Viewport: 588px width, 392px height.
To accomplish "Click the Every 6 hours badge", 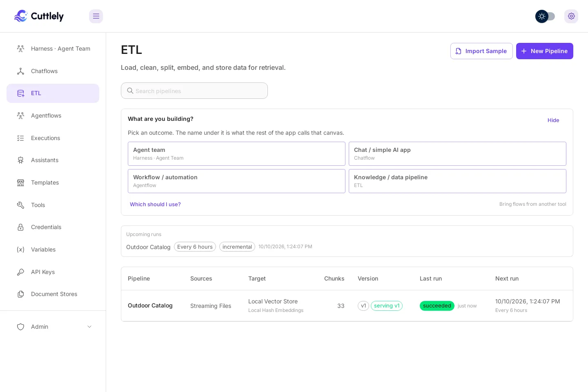I will click(x=195, y=247).
